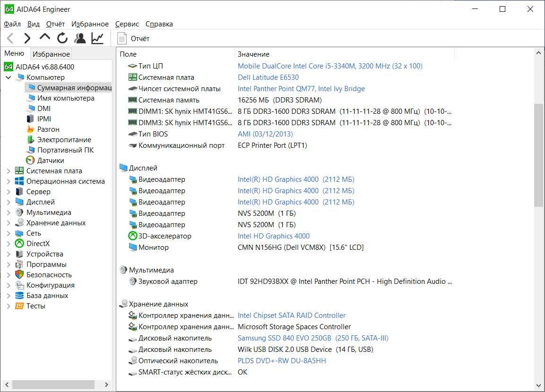The width and height of the screenshot is (545, 392).
Task: Expand the Дисплей tree node
Action: [x=9, y=202]
